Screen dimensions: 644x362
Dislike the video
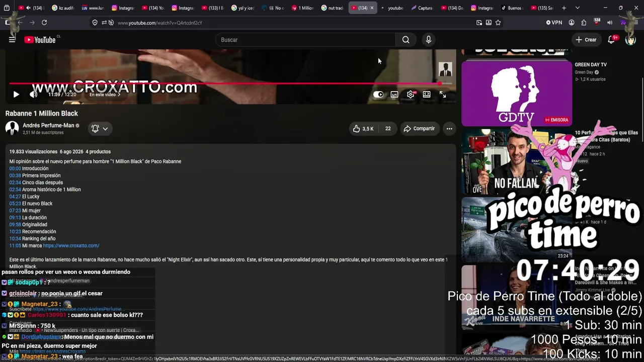(x=388, y=129)
